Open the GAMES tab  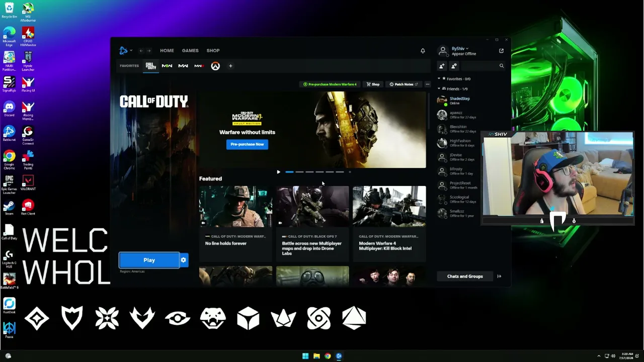pyautogui.click(x=190, y=50)
